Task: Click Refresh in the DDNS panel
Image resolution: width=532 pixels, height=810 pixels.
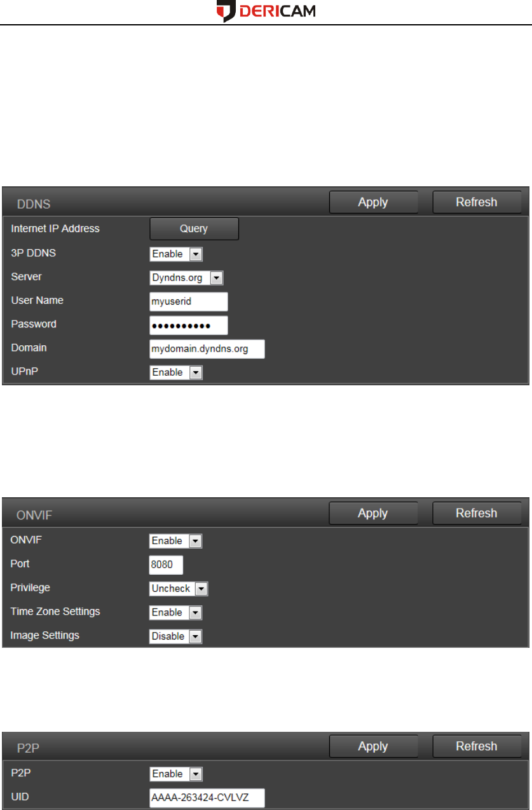Action: [x=477, y=202]
